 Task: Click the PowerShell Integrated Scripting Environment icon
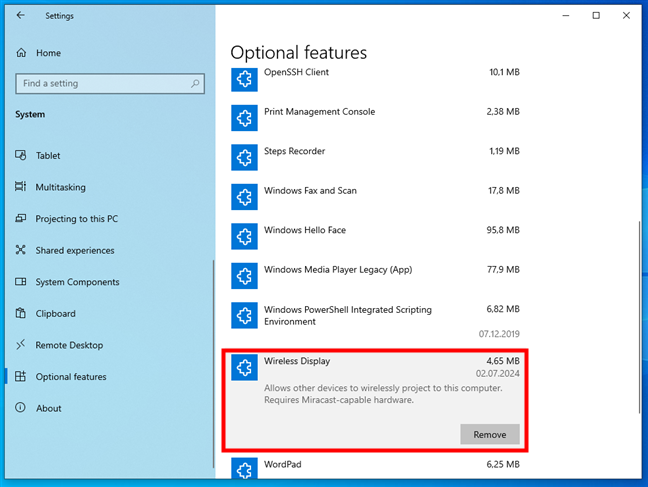pos(244,315)
